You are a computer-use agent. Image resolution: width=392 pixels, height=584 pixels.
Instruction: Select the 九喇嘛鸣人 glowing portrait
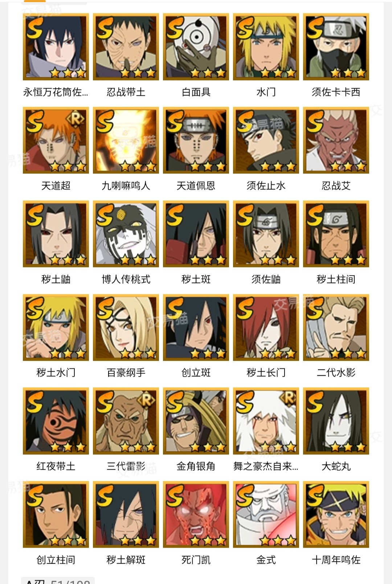click(126, 140)
